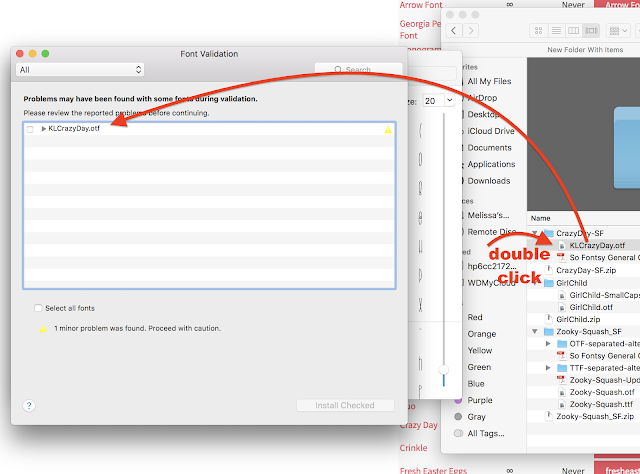Image resolution: width=640 pixels, height=474 pixels.
Task: Select second So Fontsy General under Zooky-Squash_SF
Action: [604, 356]
